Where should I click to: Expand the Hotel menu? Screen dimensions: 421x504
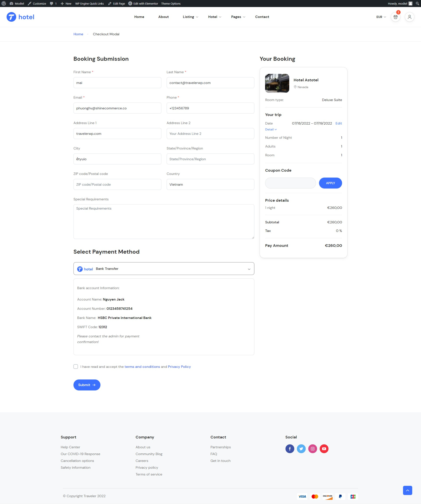[215, 17]
